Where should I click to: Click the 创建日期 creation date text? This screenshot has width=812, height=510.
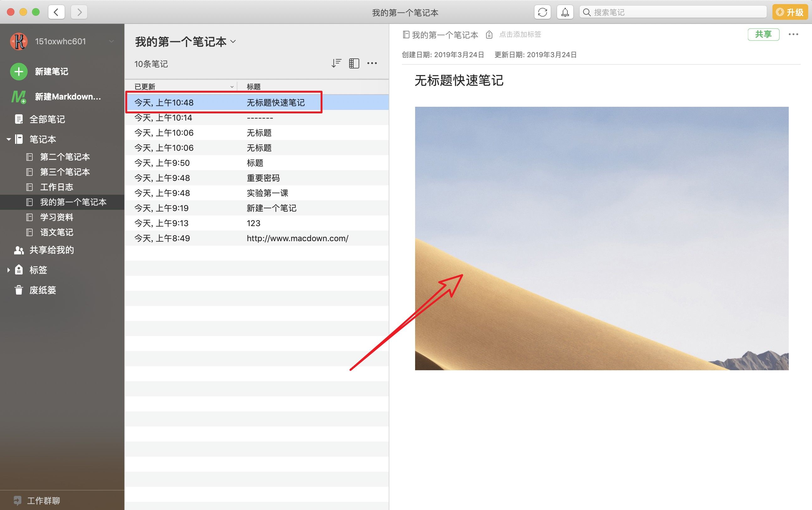click(443, 55)
